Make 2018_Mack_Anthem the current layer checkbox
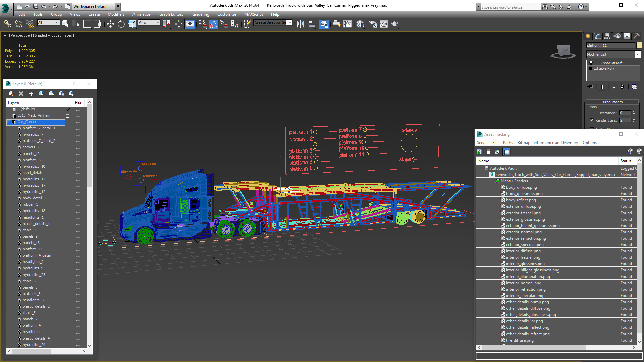 click(x=67, y=116)
